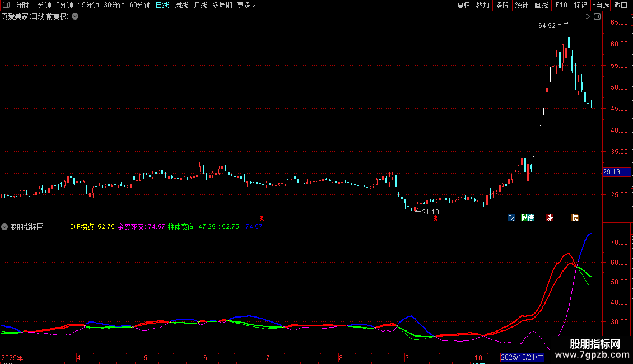Screen dimensions: 633x364
Task: Click month 10 on the time axis
Action: coord(478,357)
